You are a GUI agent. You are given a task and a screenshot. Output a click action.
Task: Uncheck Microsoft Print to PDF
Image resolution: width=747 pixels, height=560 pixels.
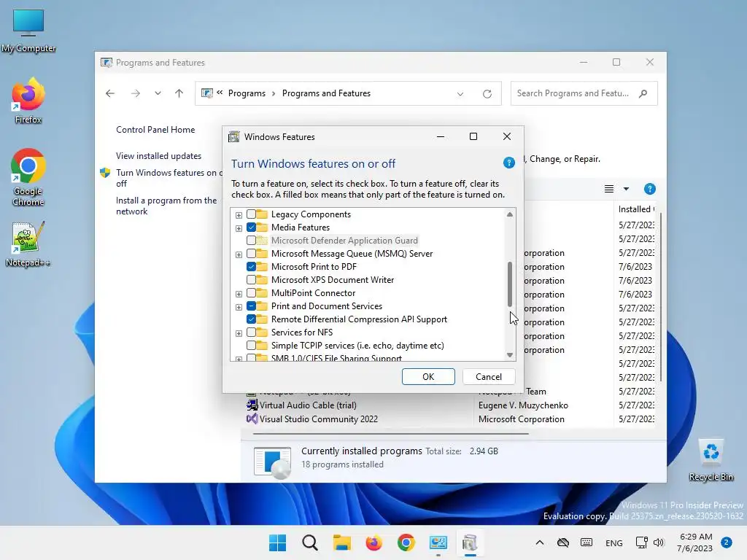[x=251, y=267]
